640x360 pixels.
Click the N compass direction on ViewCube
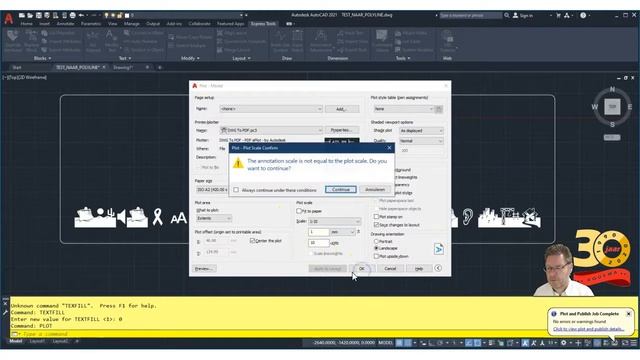click(612, 89)
